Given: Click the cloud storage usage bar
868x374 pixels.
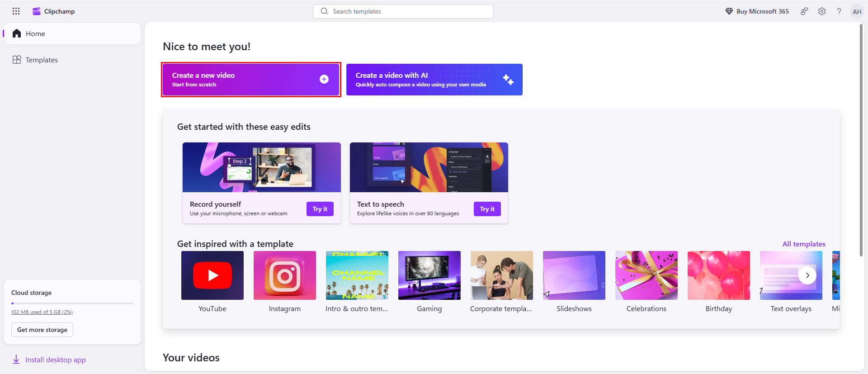Looking at the screenshot, I should tap(72, 303).
